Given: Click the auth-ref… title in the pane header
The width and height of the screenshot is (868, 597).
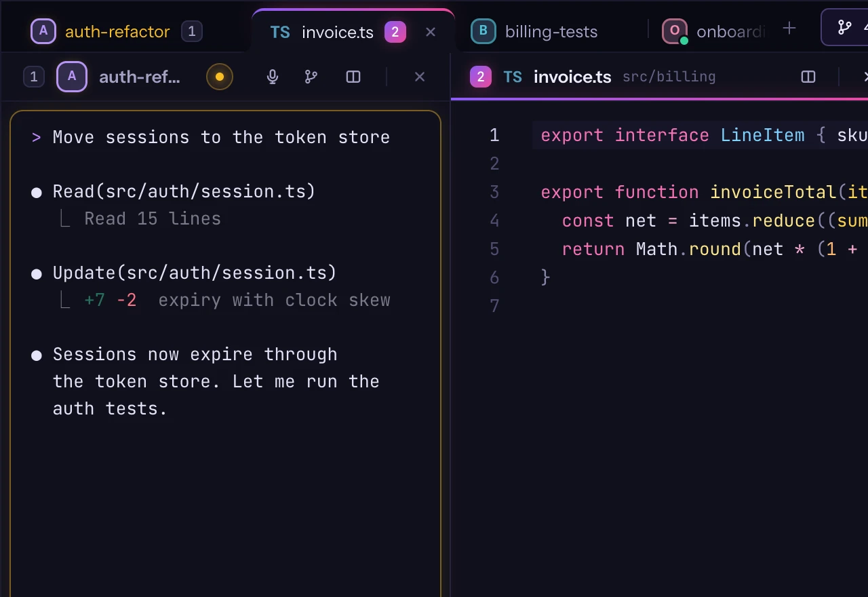Looking at the screenshot, I should coord(140,77).
